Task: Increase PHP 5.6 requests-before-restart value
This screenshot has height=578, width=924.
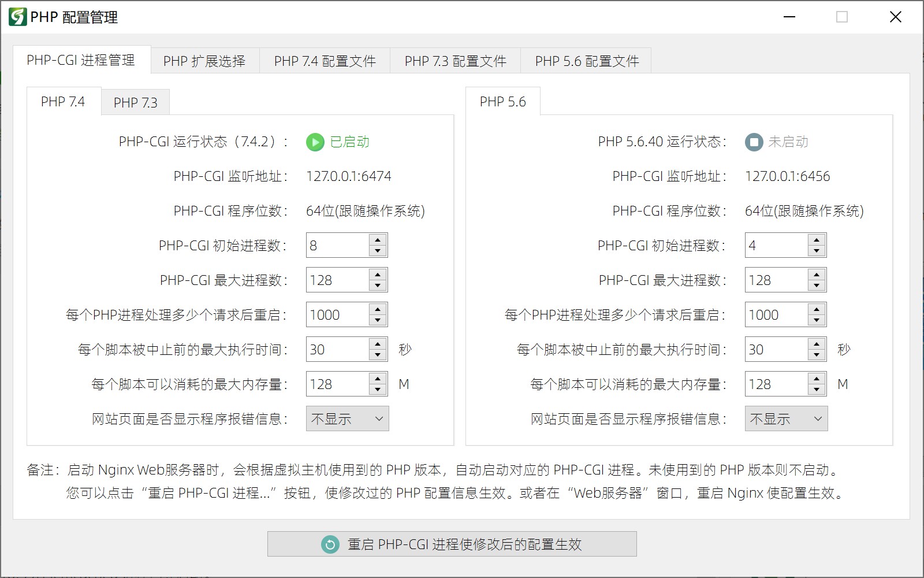Action: (817, 309)
